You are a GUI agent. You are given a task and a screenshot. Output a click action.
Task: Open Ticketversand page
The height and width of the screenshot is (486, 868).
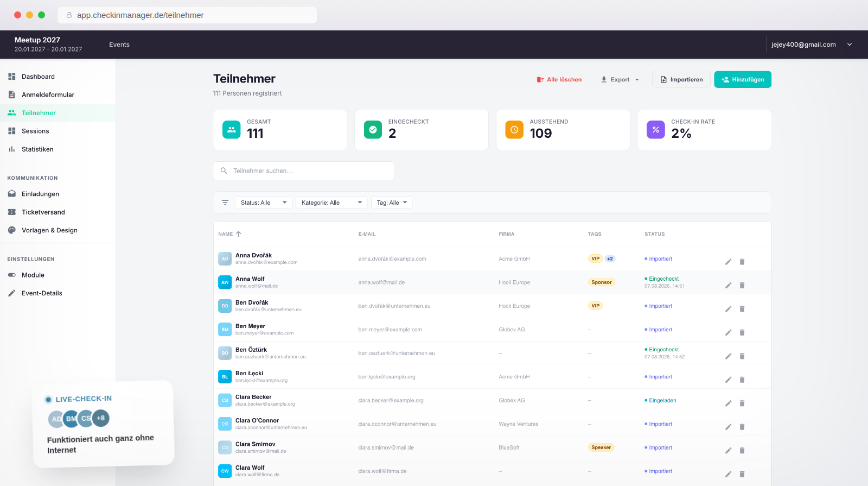[x=43, y=212]
